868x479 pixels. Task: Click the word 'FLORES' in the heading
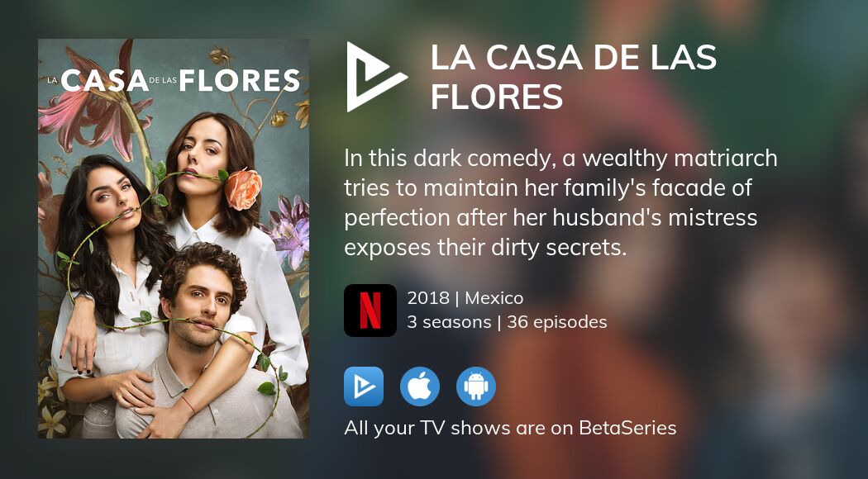[x=497, y=97]
